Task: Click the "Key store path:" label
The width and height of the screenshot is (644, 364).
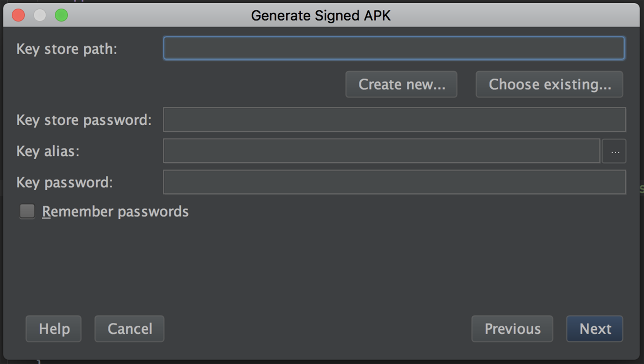Action: (67, 49)
